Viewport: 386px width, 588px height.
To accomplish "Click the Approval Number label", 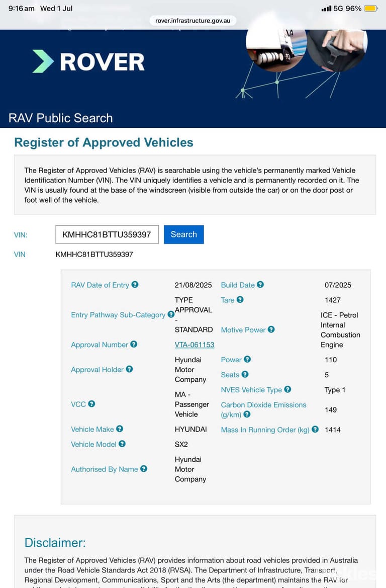I will point(100,345).
